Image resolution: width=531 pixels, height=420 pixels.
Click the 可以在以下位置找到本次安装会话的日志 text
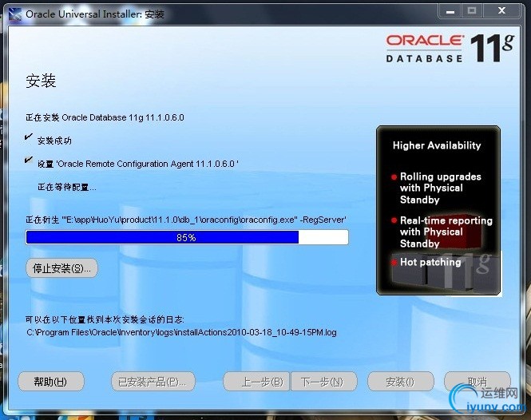(105, 319)
